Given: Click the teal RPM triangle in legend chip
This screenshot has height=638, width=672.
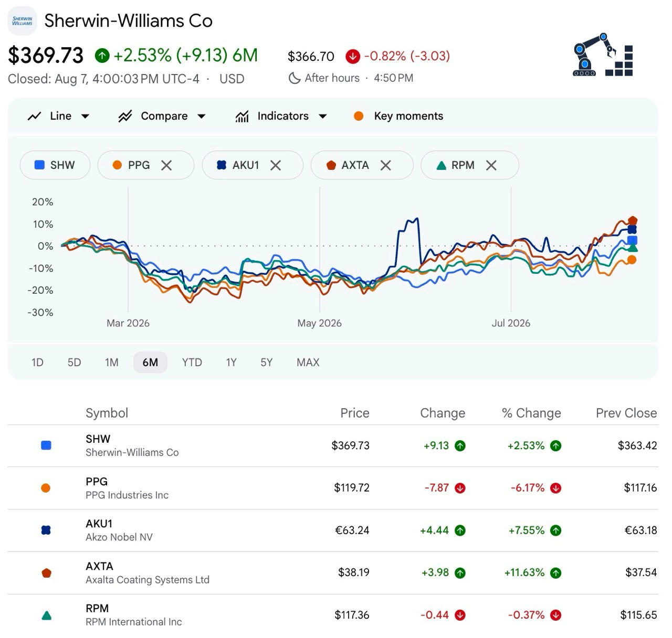Looking at the screenshot, I should pyautogui.click(x=442, y=165).
